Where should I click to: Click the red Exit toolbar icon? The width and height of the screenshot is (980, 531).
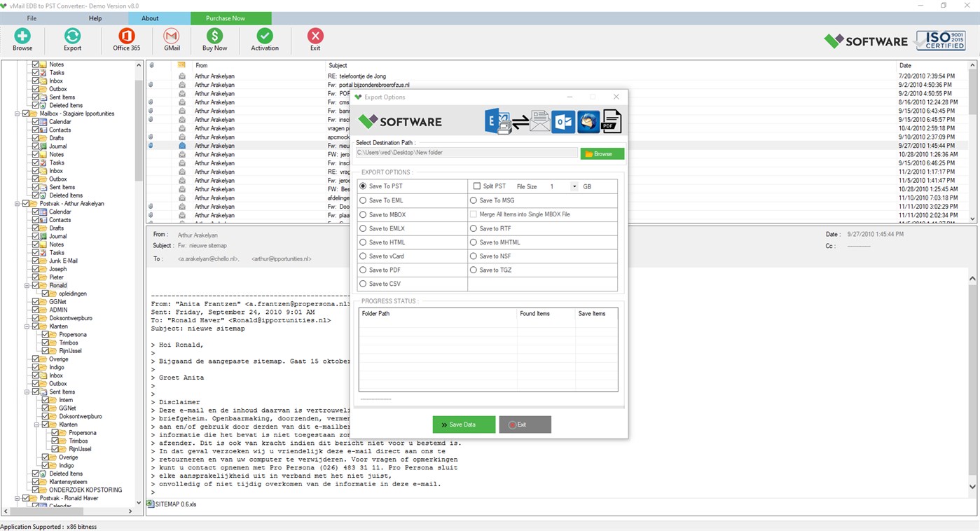click(315, 39)
